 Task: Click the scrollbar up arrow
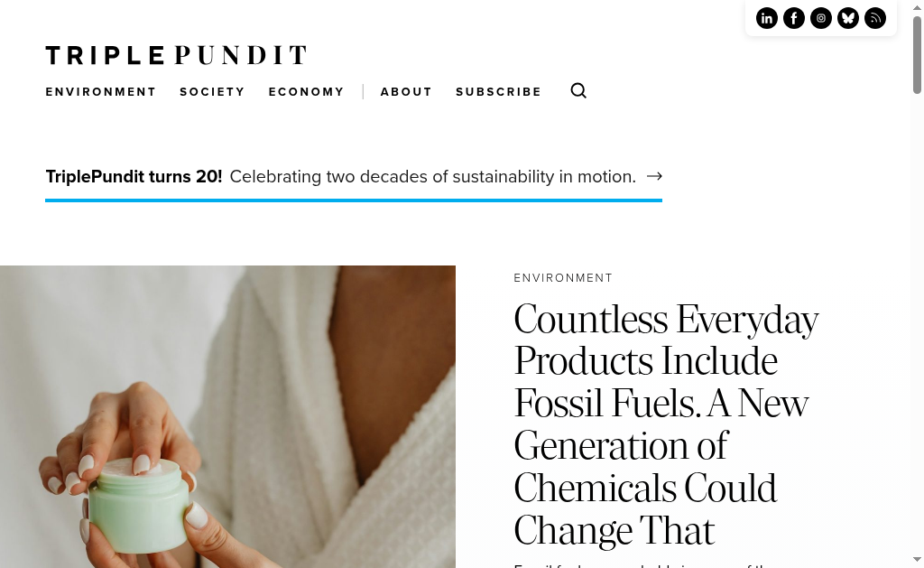[918, 7]
